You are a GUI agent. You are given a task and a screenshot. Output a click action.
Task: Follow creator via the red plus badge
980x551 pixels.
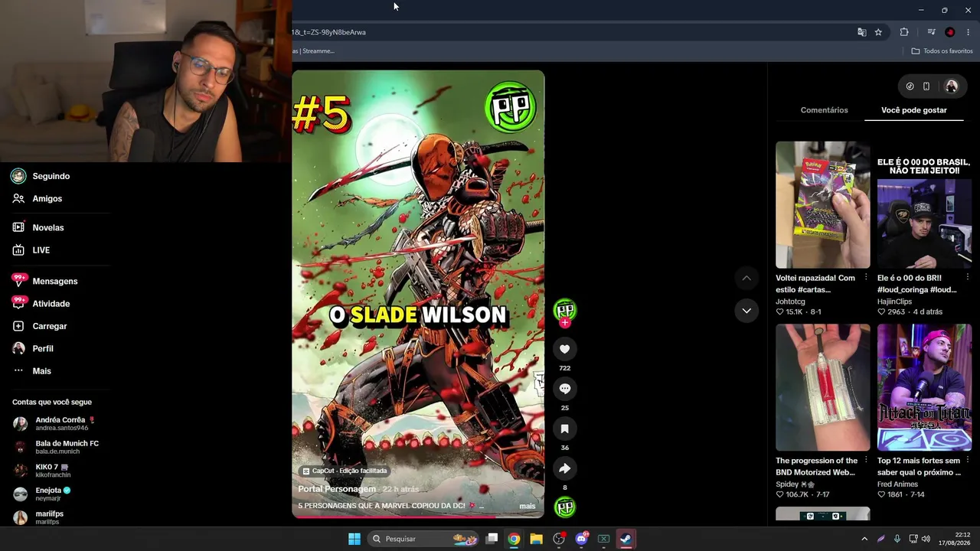[x=565, y=323]
